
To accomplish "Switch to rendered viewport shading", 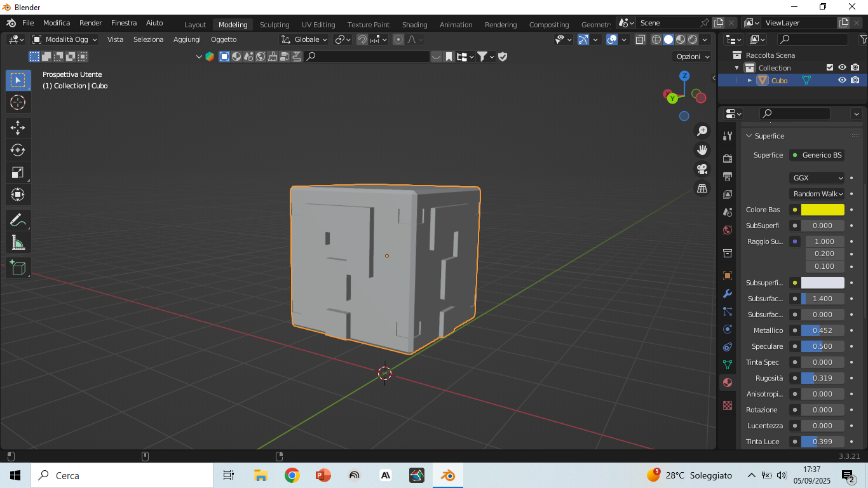I will (693, 39).
